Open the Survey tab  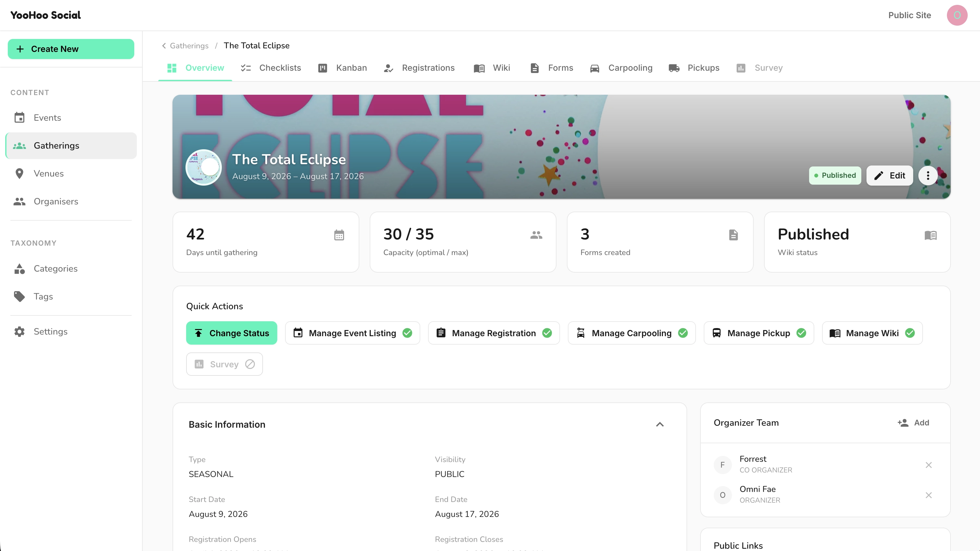(x=759, y=68)
